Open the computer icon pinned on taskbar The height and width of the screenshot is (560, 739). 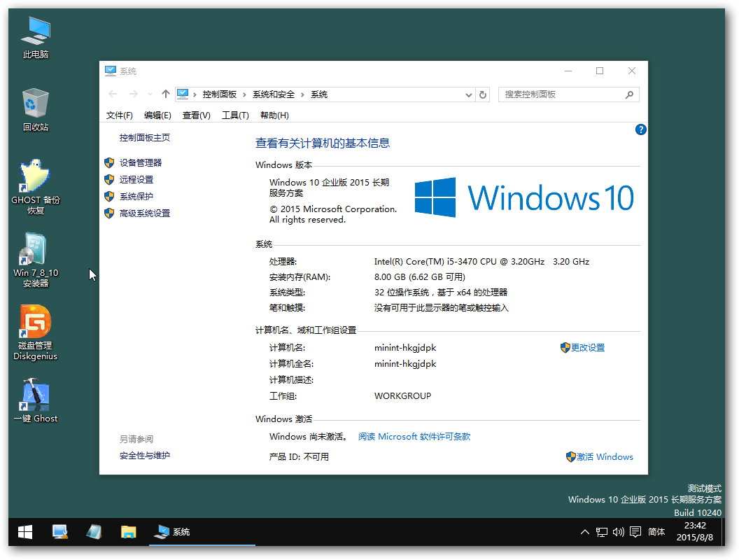(60, 532)
